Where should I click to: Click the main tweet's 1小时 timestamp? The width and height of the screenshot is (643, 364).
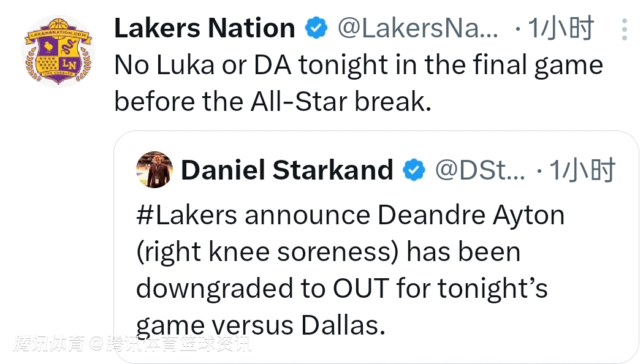[560, 28]
